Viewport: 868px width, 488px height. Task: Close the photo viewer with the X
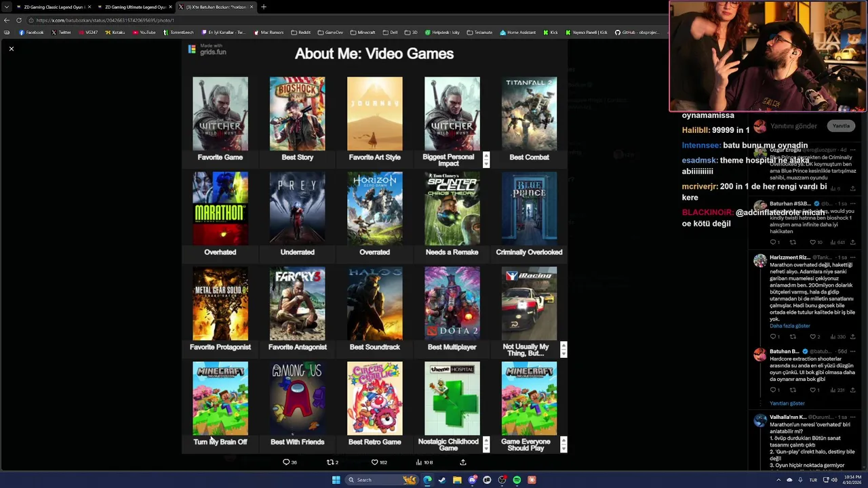pyautogui.click(x=12, y=49)
